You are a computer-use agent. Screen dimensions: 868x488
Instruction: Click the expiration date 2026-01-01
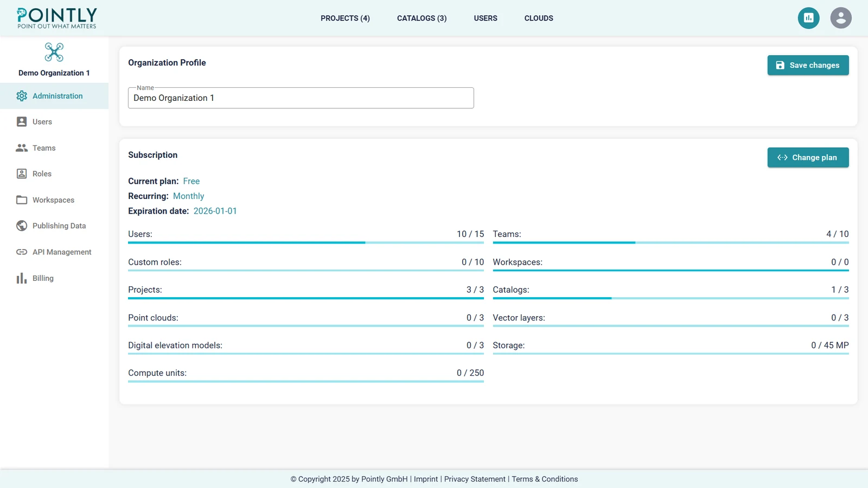click(215, 211)
